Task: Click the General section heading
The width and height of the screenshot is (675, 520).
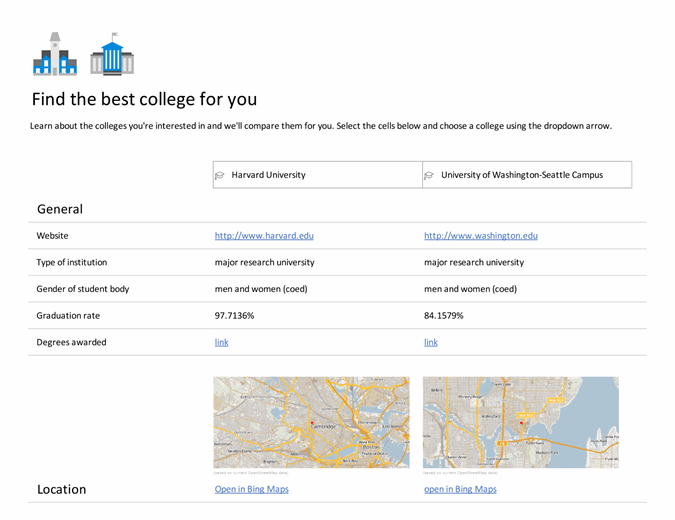Action: click(x=60, y=209)
